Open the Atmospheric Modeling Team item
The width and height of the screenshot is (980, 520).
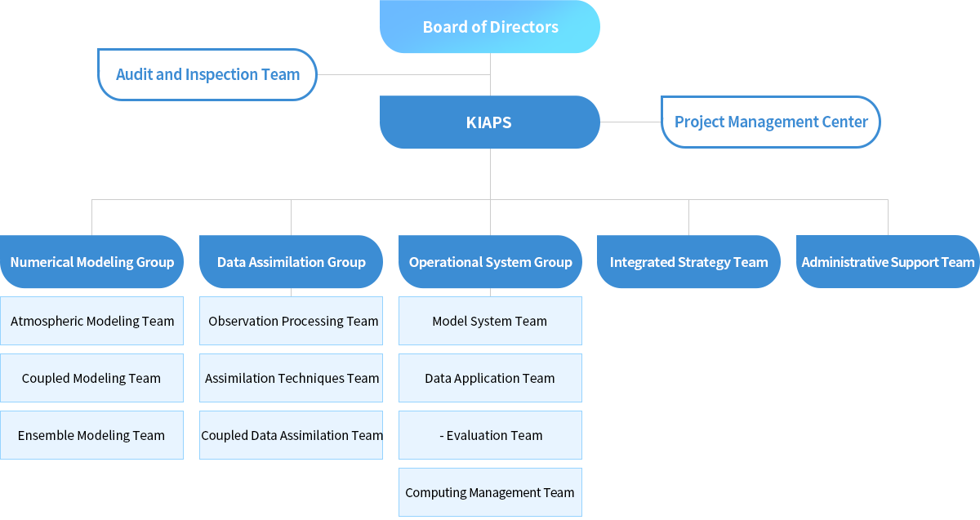(91, 321)
